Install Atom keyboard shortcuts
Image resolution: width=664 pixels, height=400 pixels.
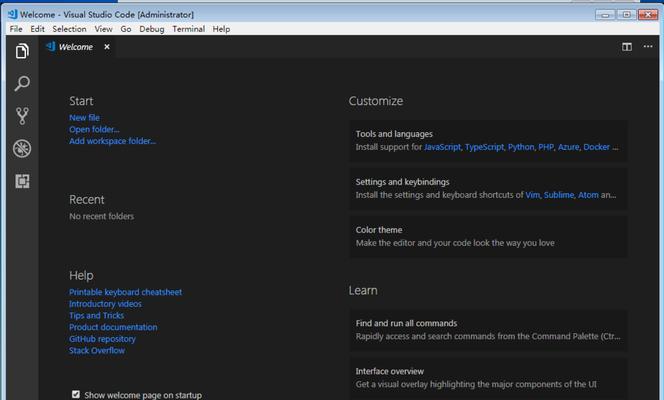pyautogui.click(x=588, y=195)
